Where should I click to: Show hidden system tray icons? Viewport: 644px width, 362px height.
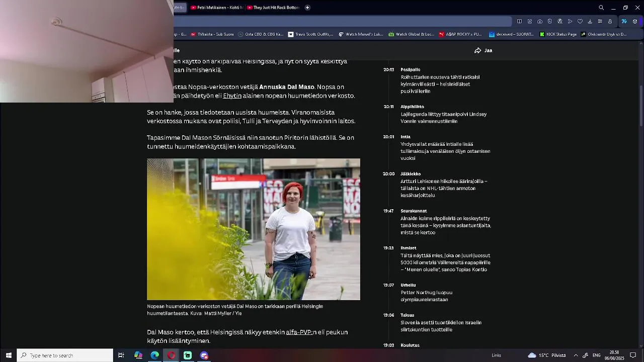coord(576,355)
